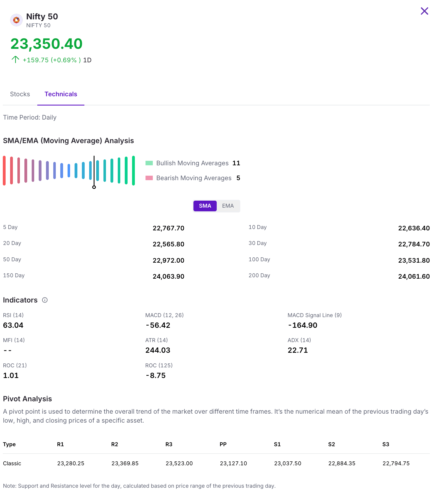The image size is (434, 504).
Task: Click the moving average gauge pointer
Action: [x=94, y=187]
